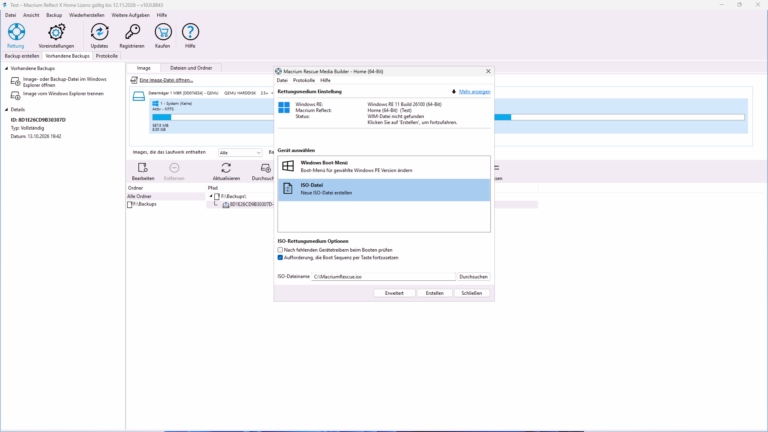Switch to Backup erstellen tab
Image resolution: width=768 pixels, height=432 pixels.
click(22, 56)
